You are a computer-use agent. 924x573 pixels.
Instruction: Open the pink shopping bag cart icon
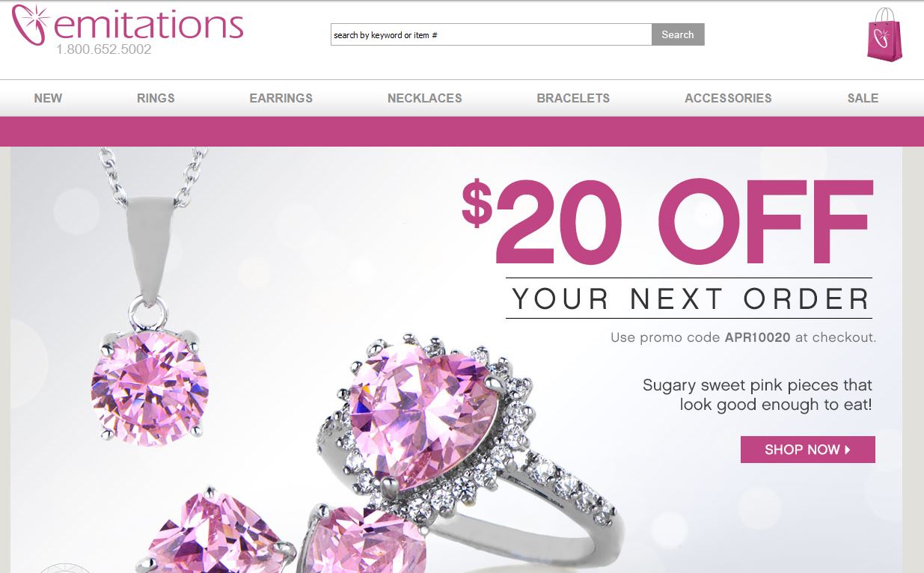(x=885, y=34)
